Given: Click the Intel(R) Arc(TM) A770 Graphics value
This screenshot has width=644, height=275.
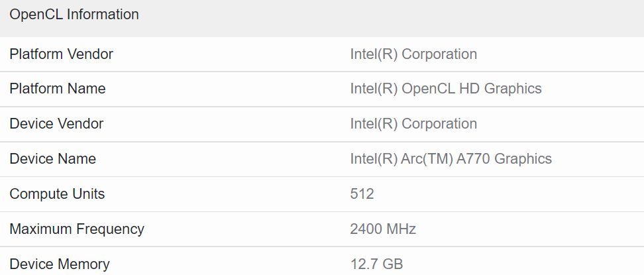Looking at the screenshot, I should pos(451,159).
